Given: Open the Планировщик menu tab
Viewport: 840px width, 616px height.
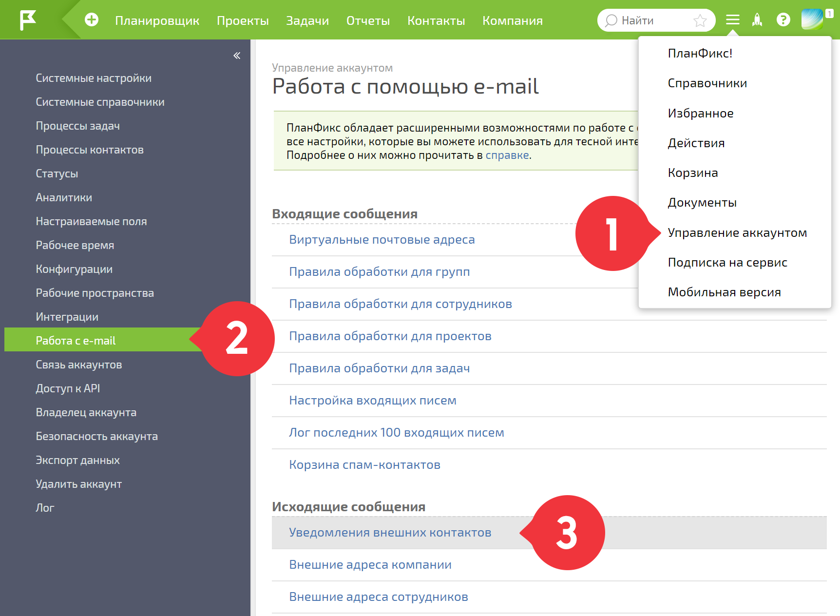Looking at the screenshot, I should 157,20.
